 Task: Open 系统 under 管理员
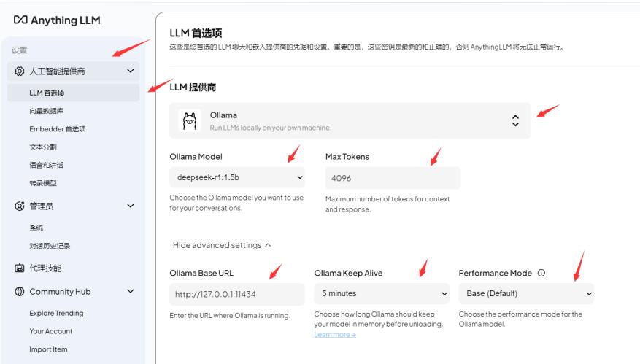pos(36,228)
